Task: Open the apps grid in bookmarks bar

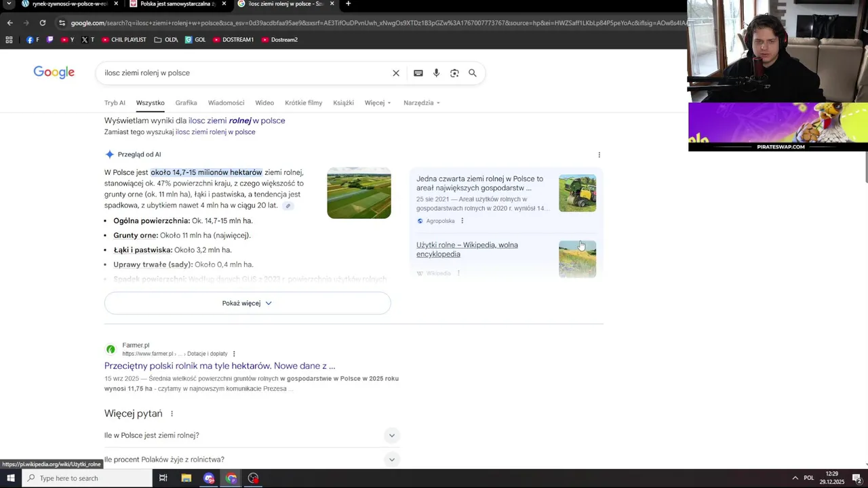Action: (9, 40)
